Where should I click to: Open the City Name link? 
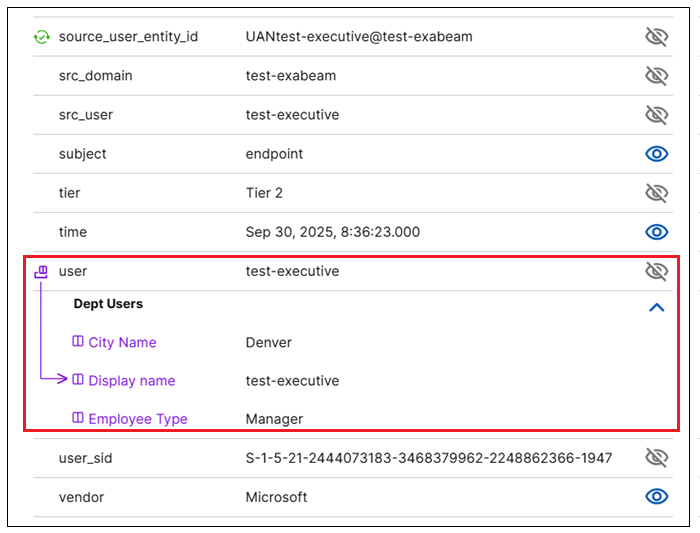[x=122, y=342]
